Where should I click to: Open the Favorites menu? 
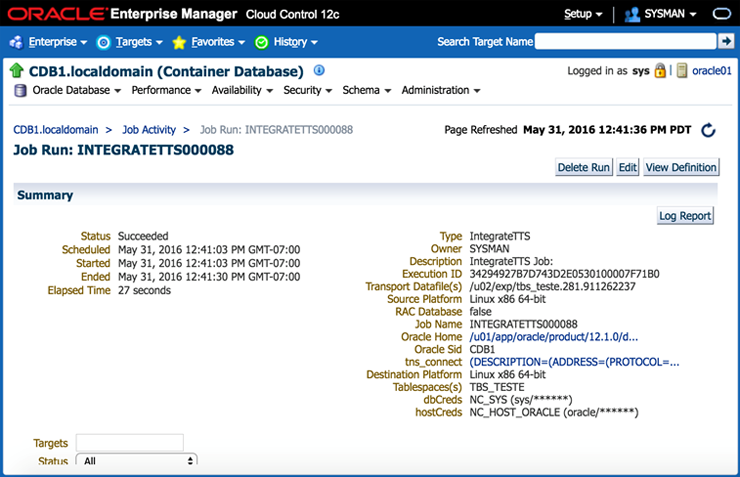coord(218,42)
